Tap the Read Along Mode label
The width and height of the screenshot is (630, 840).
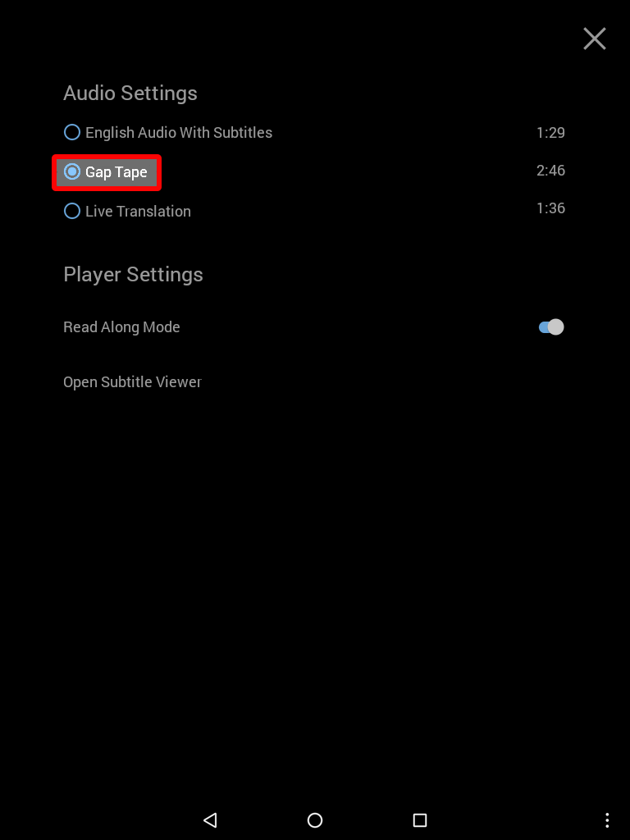click(x=121, y=326)
